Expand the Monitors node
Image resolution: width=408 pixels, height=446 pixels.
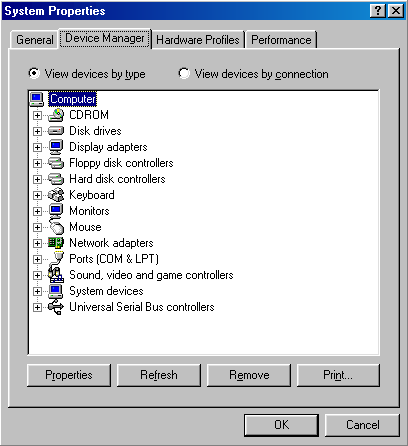click(37, 211)
